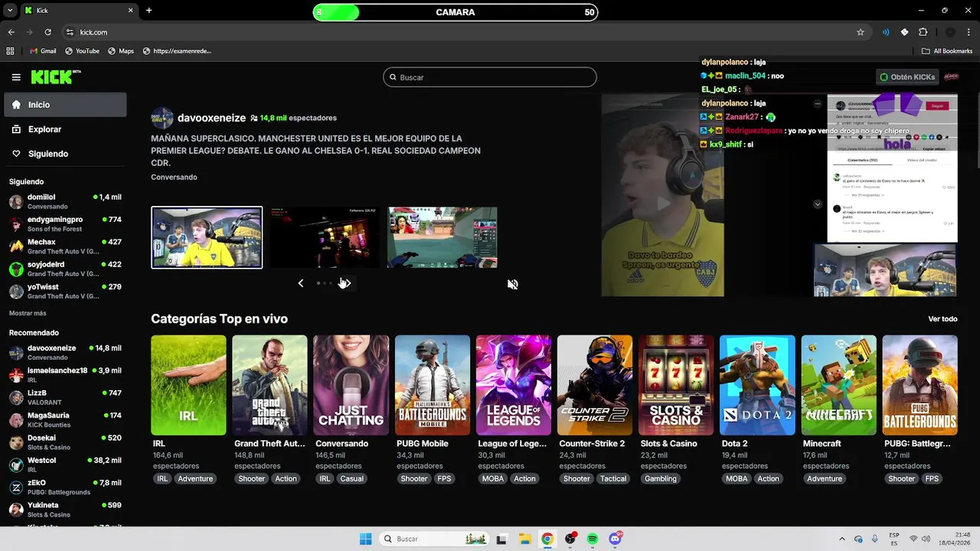Open the Dota 2 category card
This screenshot has height=551, width=980.
point(757,385)
